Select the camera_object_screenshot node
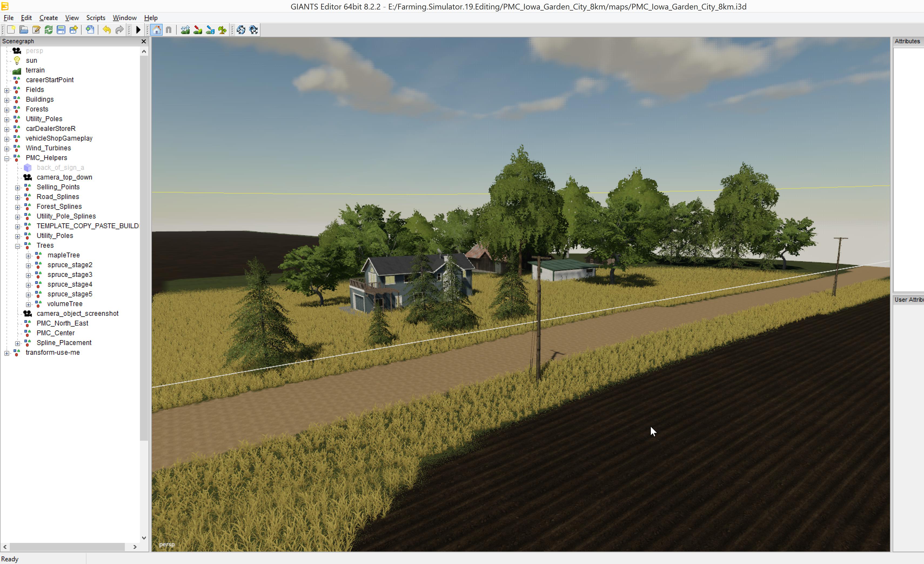 (78, 313)
